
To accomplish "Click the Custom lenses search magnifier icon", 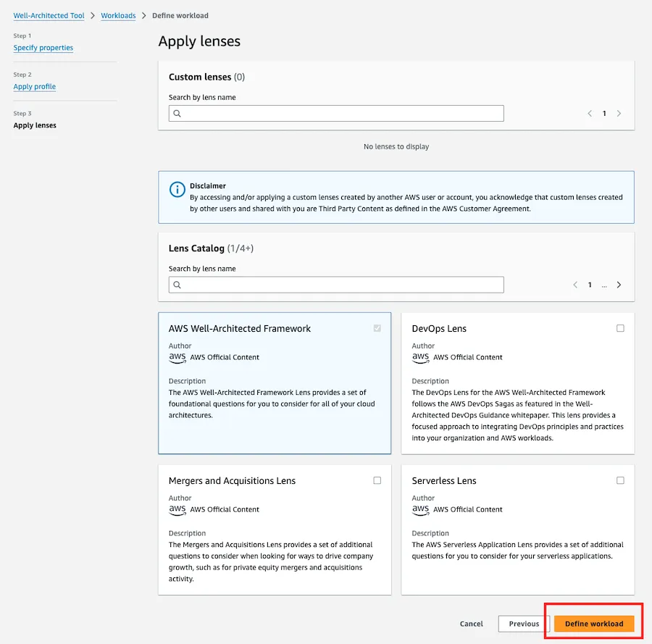I will pyautogui.click(x=177, y=114).
